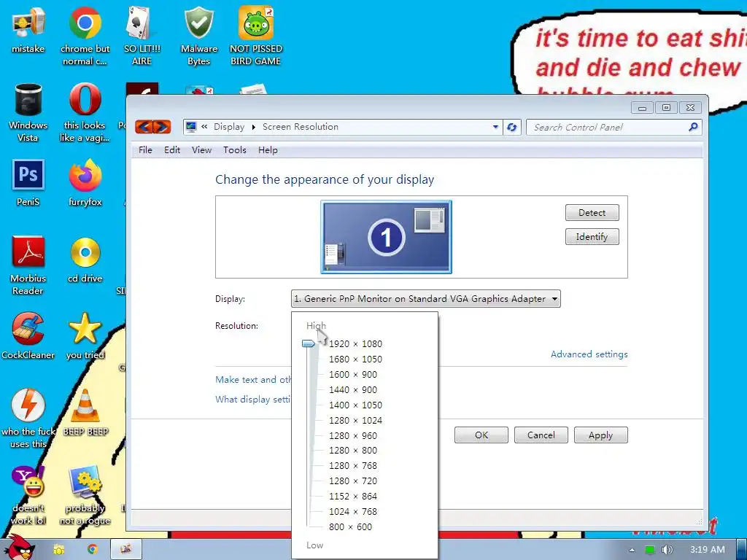Screen dimensions: 747x560
Task: Choose 800 × 600 resolution label
Action: tap(350, 526)
